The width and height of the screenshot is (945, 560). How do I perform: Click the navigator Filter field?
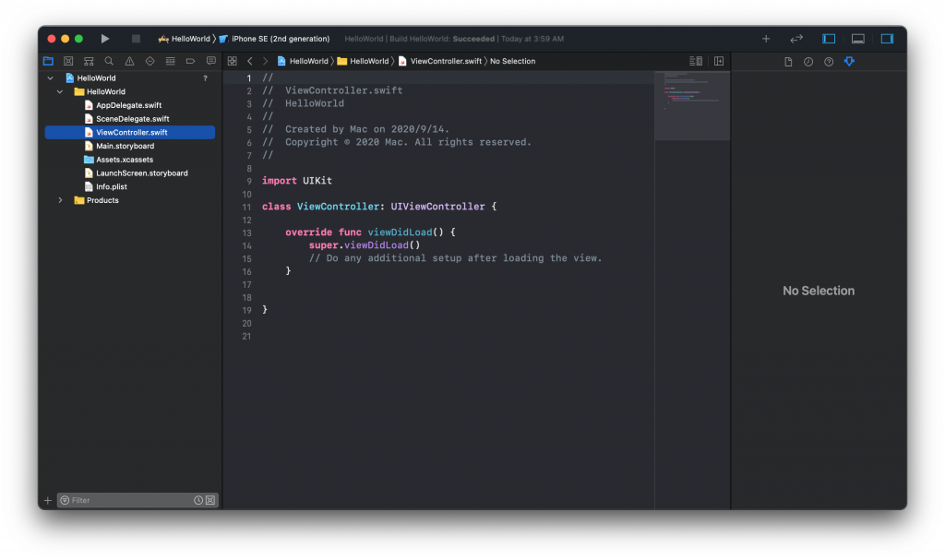[138, 500]
